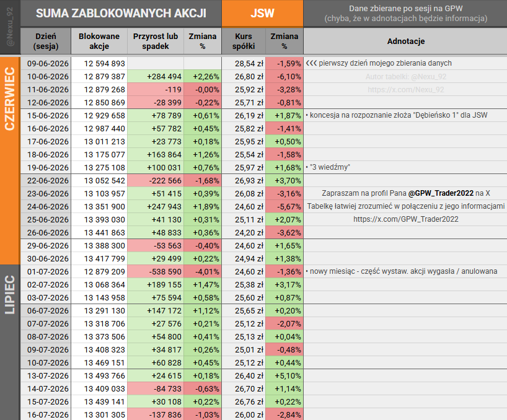Click the -2,84% price change cell
The image size is (507, 420).
(284, 414)
